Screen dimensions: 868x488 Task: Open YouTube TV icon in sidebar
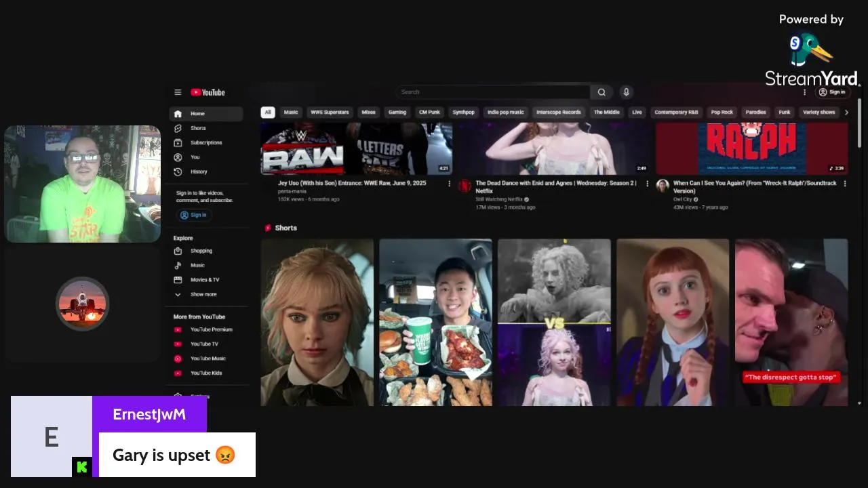point(178,344)
